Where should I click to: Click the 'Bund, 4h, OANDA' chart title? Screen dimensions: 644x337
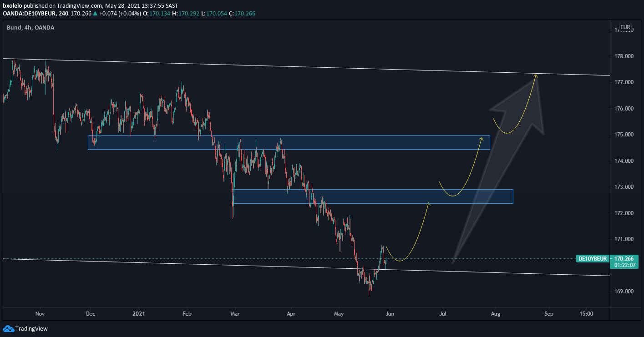(x=30, y=28)
